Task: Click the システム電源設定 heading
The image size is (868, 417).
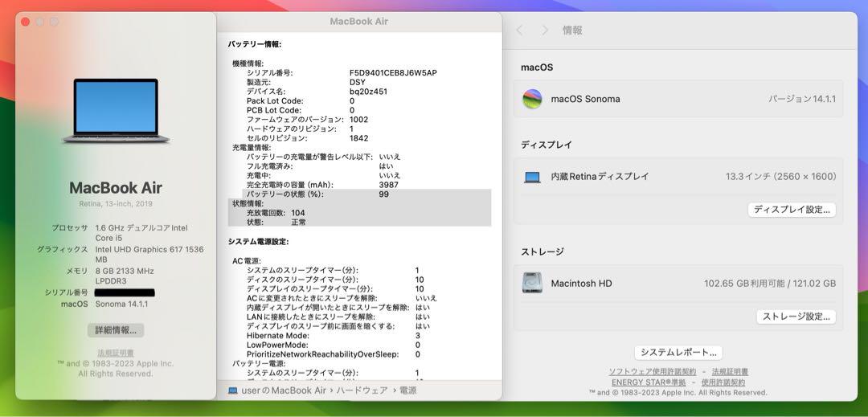Action: point(259,242)
